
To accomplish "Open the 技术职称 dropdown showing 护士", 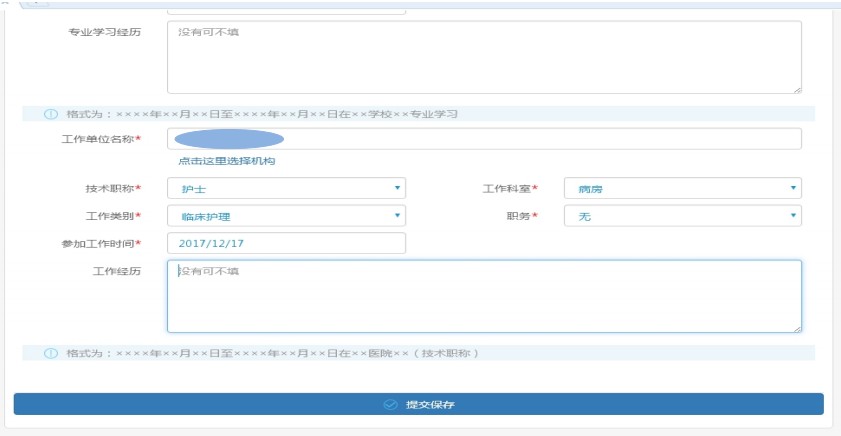I will (286, 188).
